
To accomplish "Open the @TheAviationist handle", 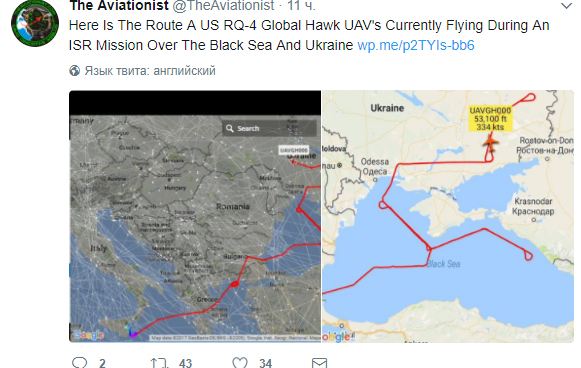I will (x=223, y=5).
